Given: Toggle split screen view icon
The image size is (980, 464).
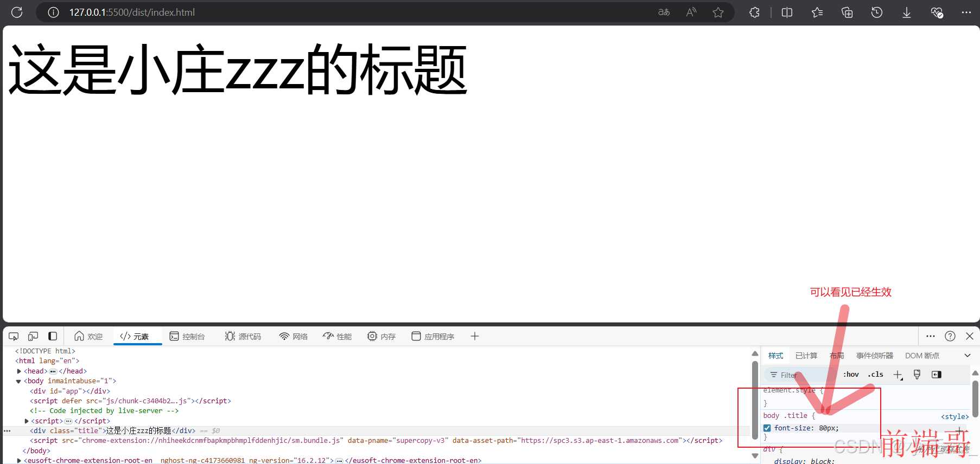Looking at the screenshot, I should coord(787,12).
